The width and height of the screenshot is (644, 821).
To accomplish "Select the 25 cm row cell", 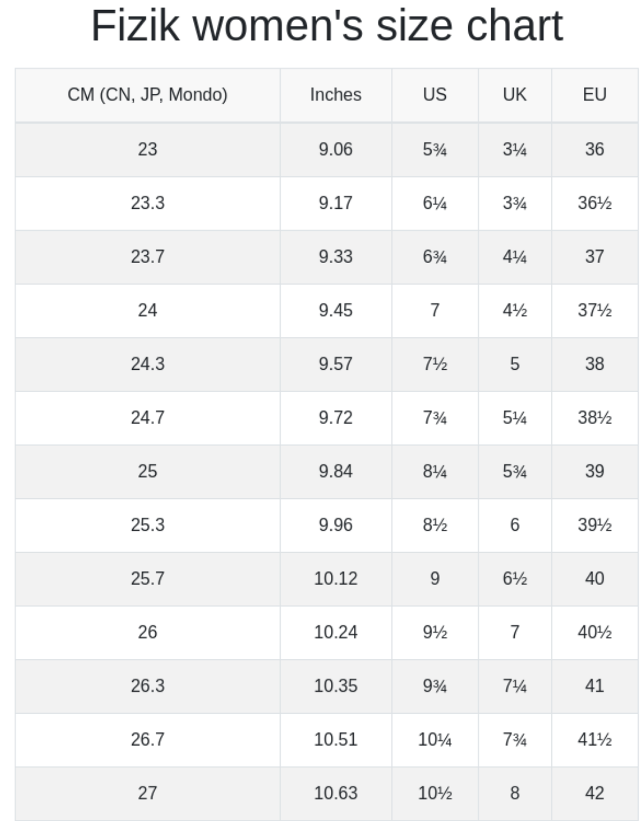I will pos(147,471).
